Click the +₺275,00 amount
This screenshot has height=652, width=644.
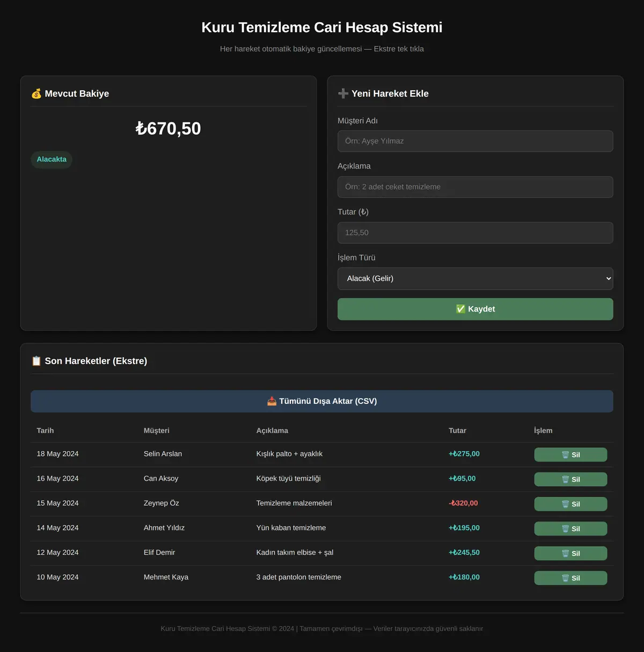pos(464,454)
